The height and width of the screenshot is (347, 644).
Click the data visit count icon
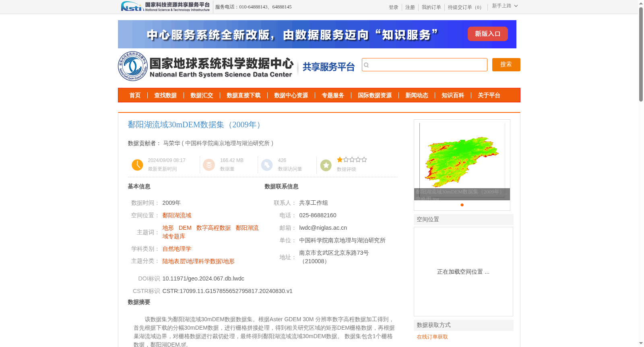pos(267,165)
